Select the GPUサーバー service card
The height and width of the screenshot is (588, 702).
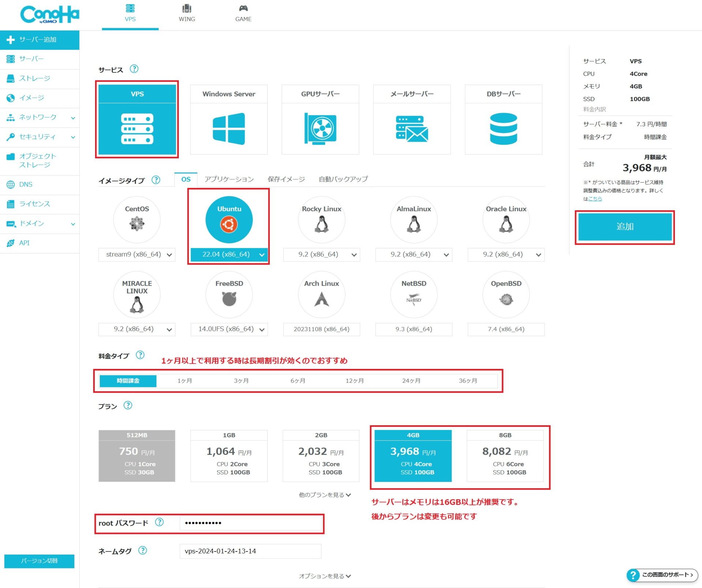[320, 120]
